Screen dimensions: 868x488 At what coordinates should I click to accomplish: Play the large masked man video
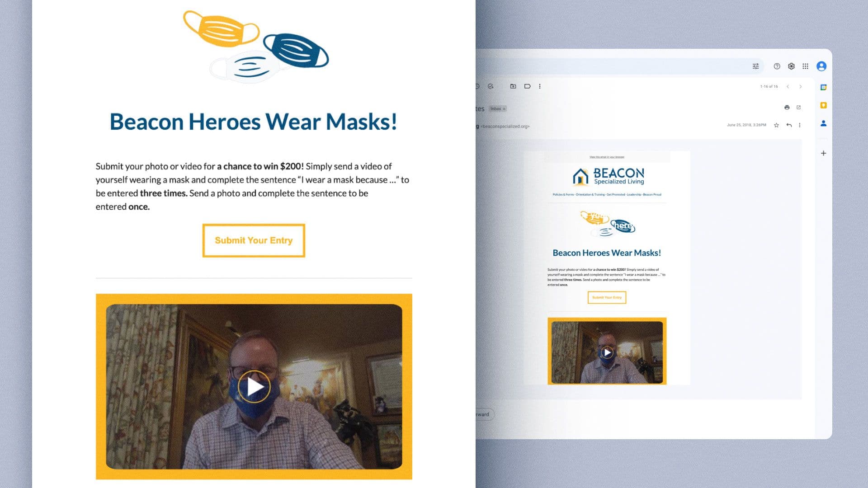pos(254,387)
